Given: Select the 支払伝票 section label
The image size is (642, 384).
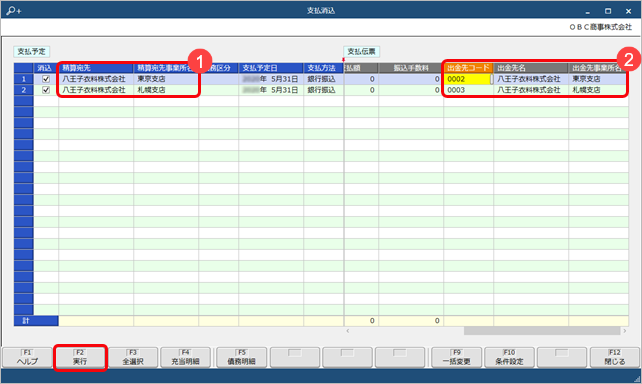Looking at the screenshot, I should (362, 52).
